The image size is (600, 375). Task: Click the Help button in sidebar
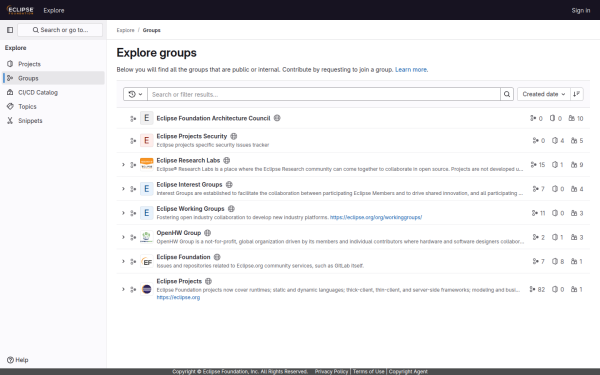pyautogui.click(x=18, y=360)
